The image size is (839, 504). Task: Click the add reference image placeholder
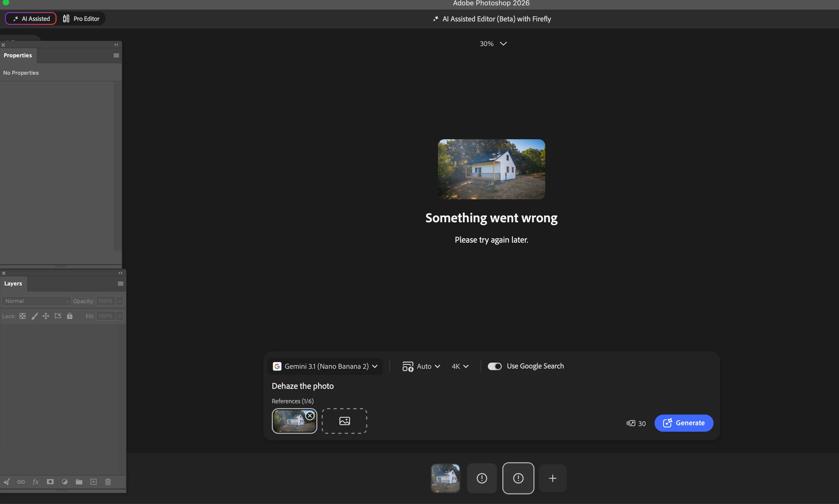click(344, 421)
